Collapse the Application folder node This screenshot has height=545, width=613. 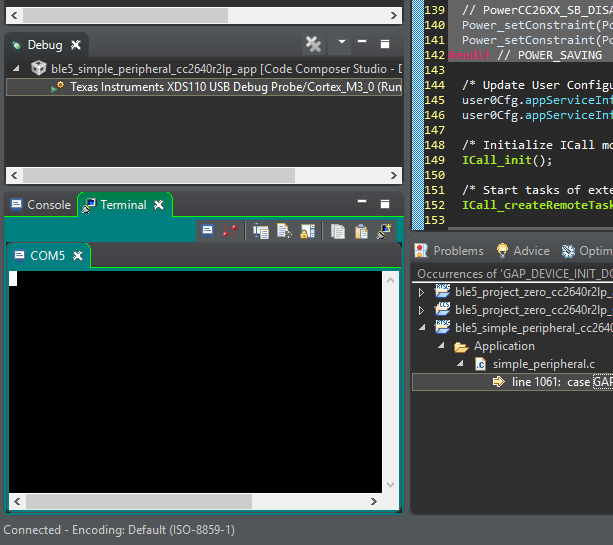[441, 345]
